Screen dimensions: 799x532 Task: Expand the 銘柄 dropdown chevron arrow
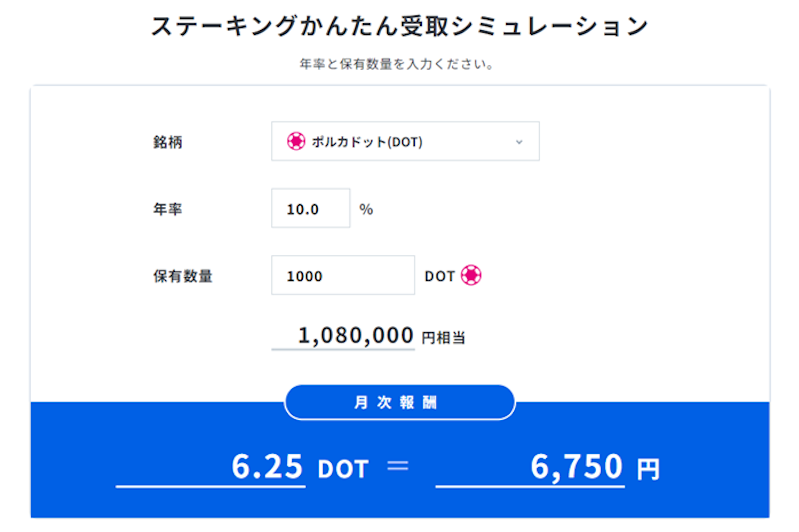pos(519,142)
